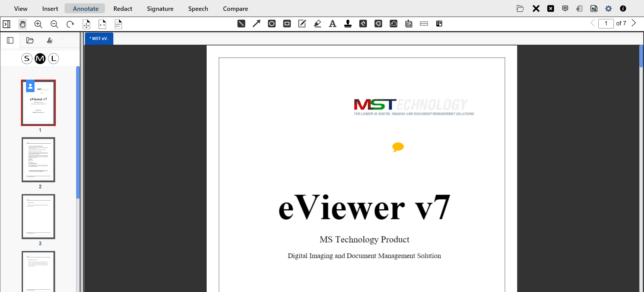The height and width of the screenshot is (292, 644).
Task: Select the pencil edit note tool
Action: (x=302, y=24)
